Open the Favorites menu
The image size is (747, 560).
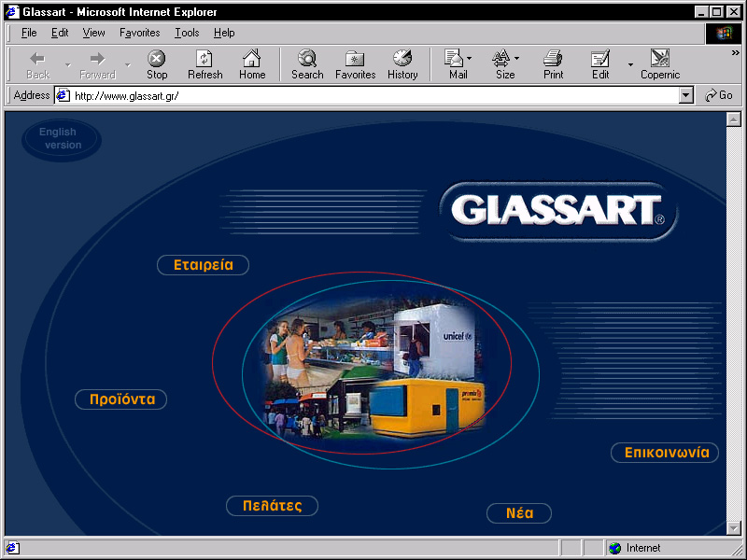click(x=139, y=33)
